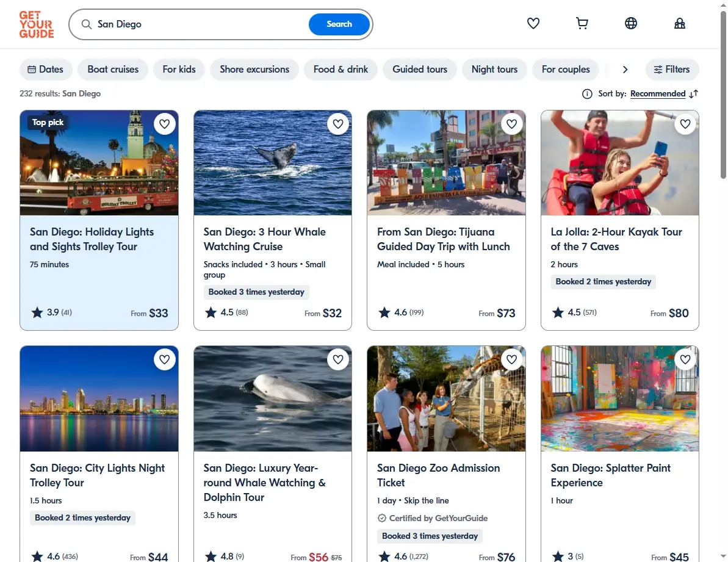The height and width of the screenshot is (562, 728).
Task: Favorite the Tijuana Guided Day Trip
Action: click(x=511, y=124)
